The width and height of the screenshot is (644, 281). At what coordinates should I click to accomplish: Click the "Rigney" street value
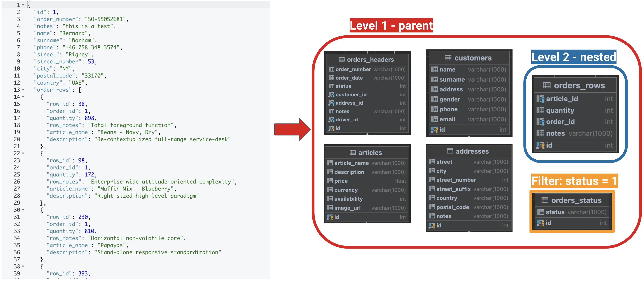pyautogui.click(x=78, y=54)
